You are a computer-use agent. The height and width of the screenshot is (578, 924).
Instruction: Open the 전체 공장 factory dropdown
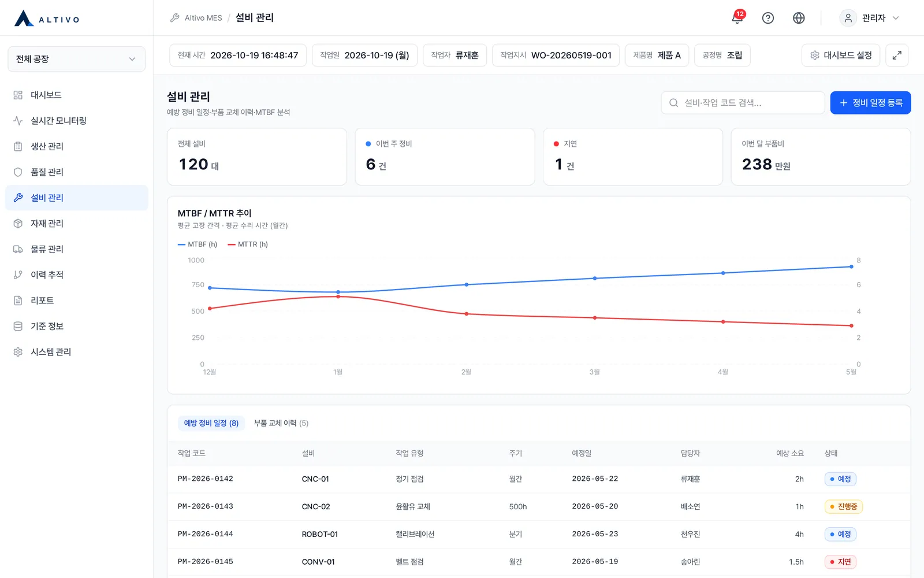point(76,59)
